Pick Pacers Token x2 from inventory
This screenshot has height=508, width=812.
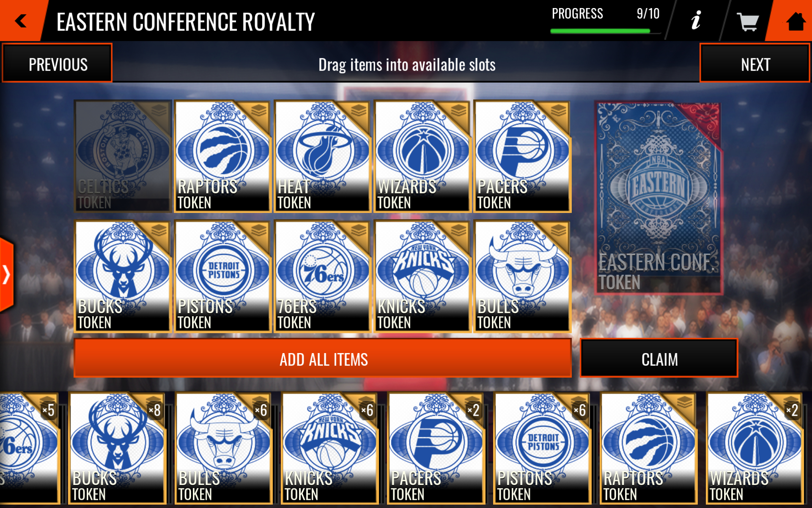[436, 448]
